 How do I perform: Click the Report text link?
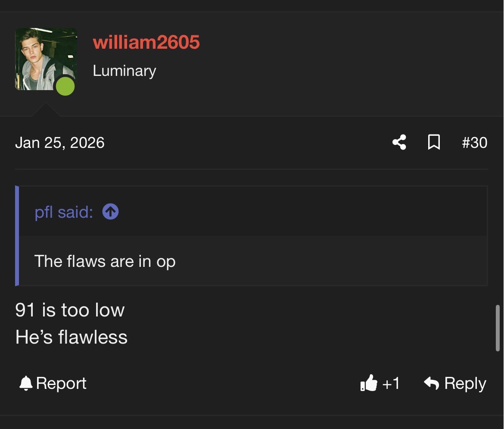point(61,383)
